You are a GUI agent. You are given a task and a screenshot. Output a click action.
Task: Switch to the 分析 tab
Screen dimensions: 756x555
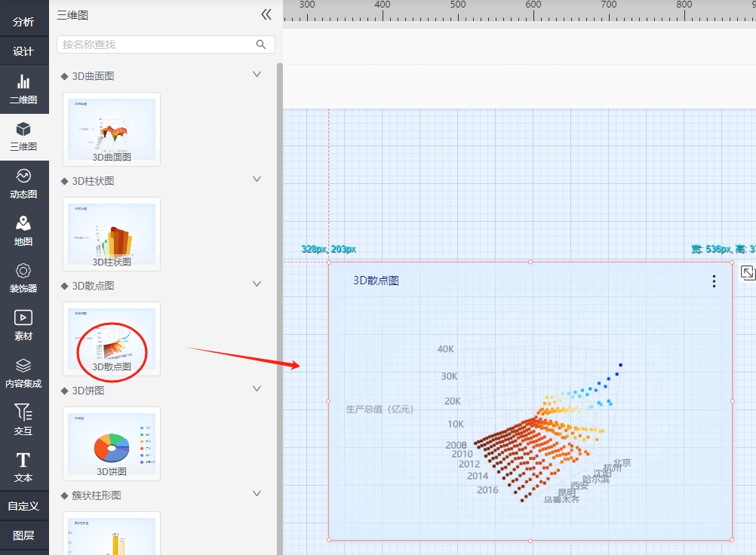(23, 22)
